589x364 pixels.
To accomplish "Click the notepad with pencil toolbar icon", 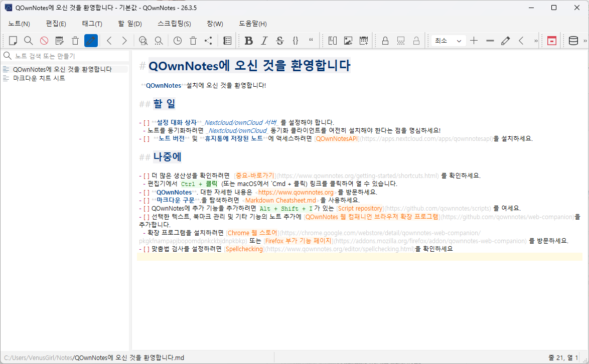I will [x=59, y=41].
